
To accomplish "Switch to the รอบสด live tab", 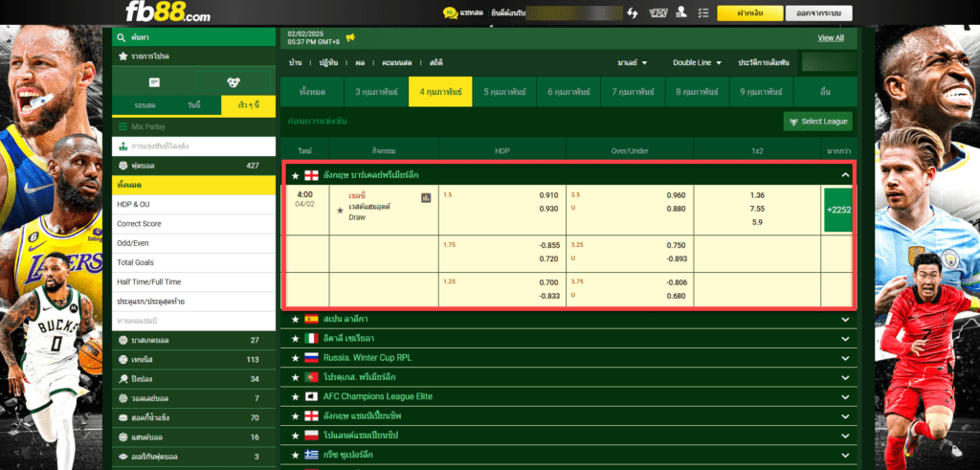I will coord(145,105).
